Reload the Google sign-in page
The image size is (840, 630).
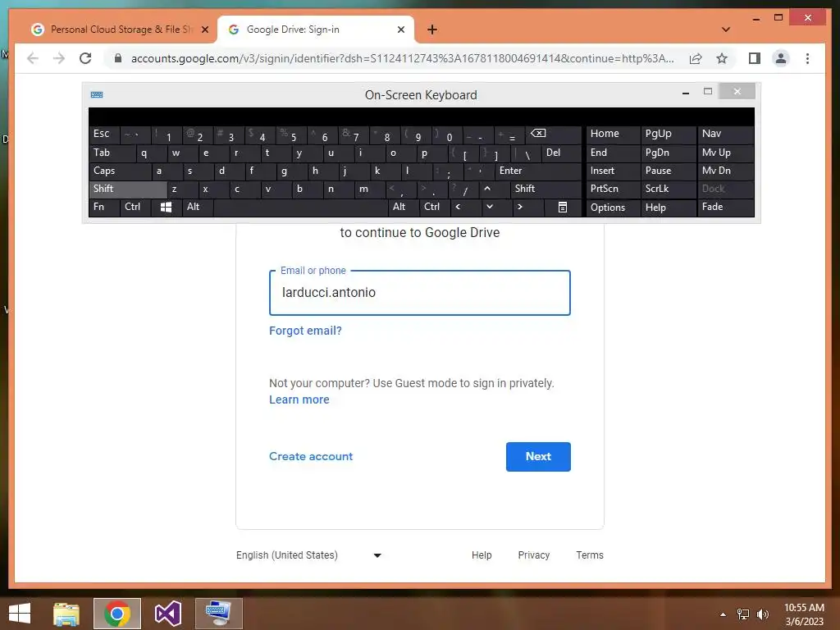tap(85, 58)
